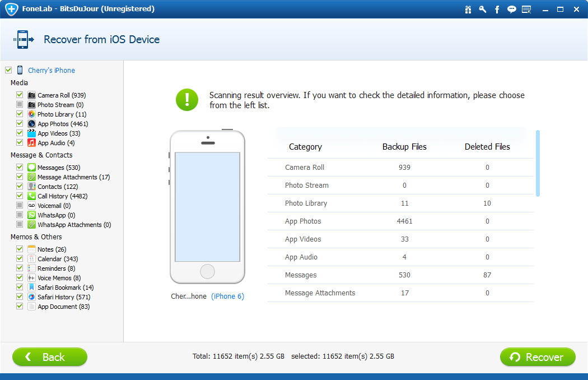Image resolution: width=588 pixels, height=380 pixels.
Task: Click the results table vertical scrollbar
Action: (x=538, y=163)
